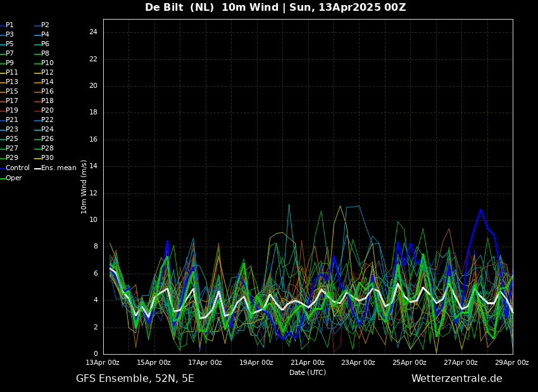Screen dimensions: 538x392
Task: Click the P11 legend entry
Action: [9, 72]
